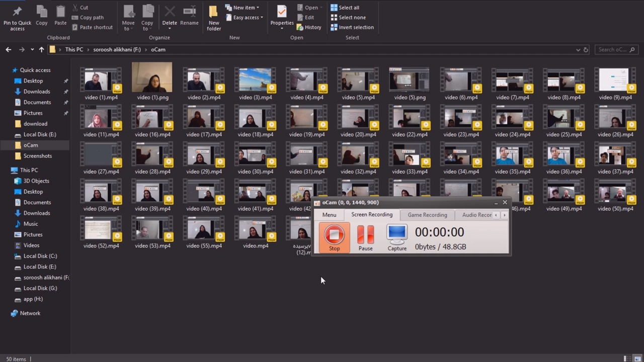Switch to the Game Recording tab
This screenshot has height=362, width=644.
click(427, 215)
